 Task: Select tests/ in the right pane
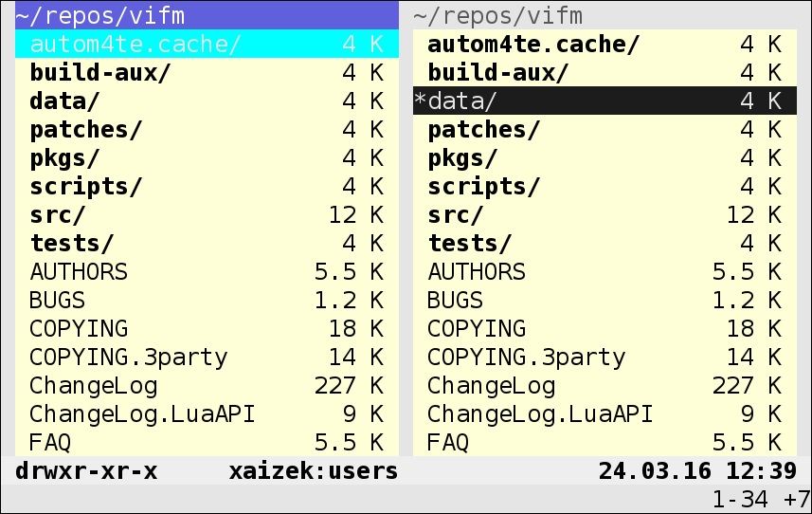pyautogui.click(x=604, y=243)
